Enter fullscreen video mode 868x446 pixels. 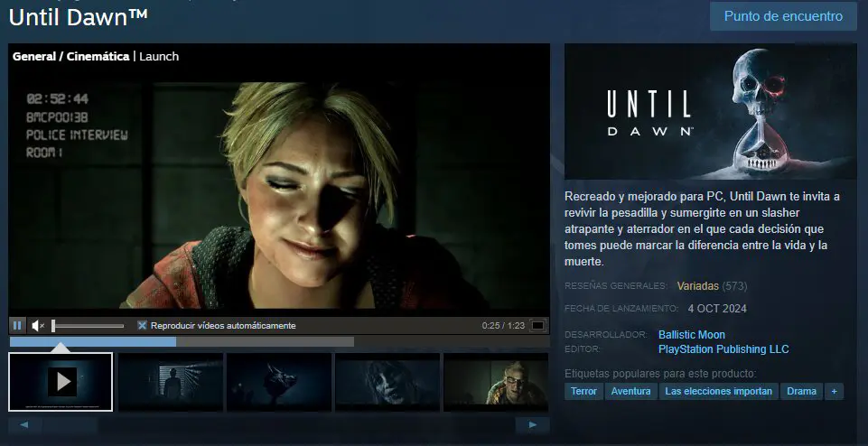point(537,325)
